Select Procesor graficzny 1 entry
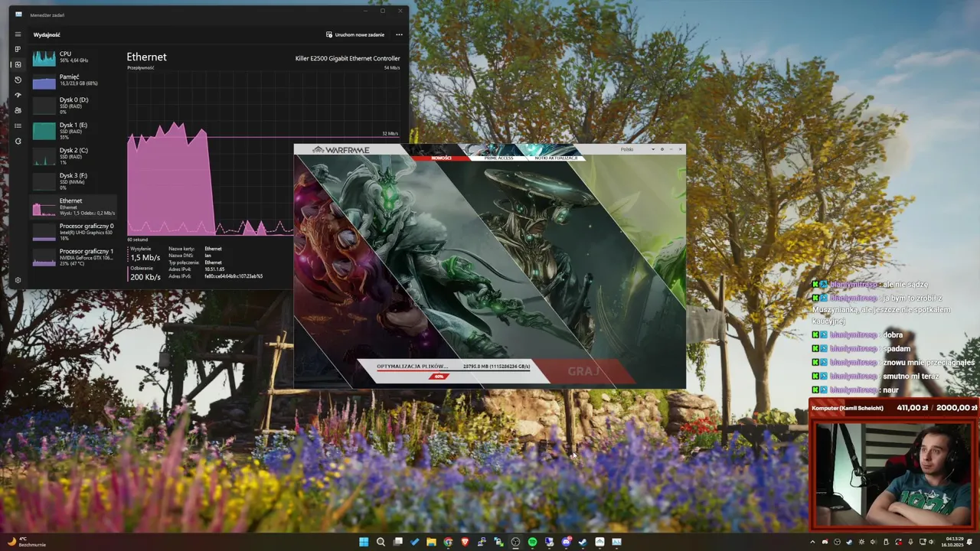Viewport: 980px width, 551px height. [x=73, y=257]
